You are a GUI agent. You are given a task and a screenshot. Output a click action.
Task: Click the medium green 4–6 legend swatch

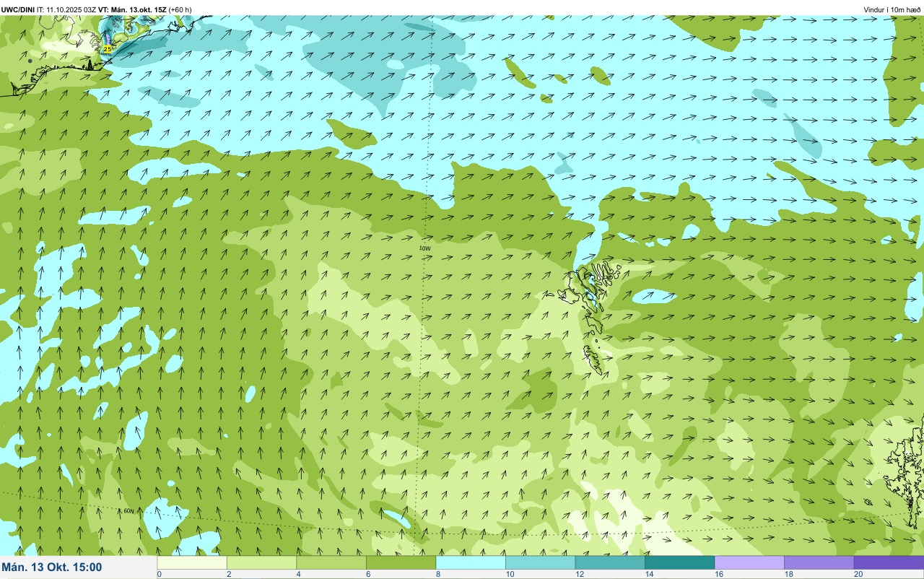(x=331, y=562)
